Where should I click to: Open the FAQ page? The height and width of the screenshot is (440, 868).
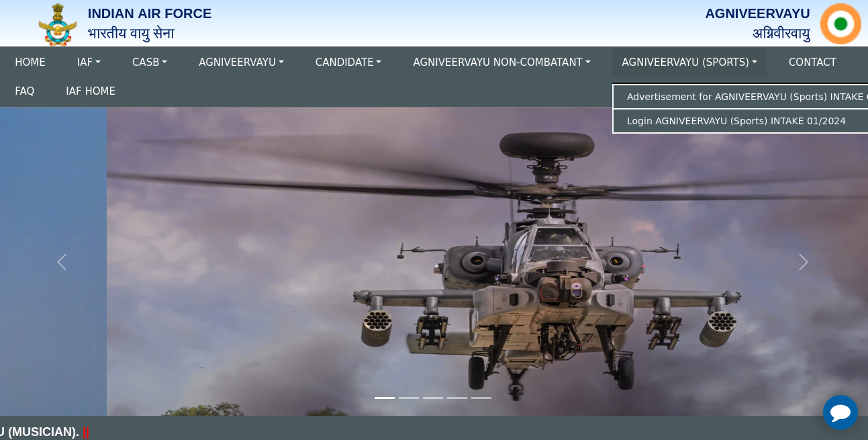[x=25, y=91]
